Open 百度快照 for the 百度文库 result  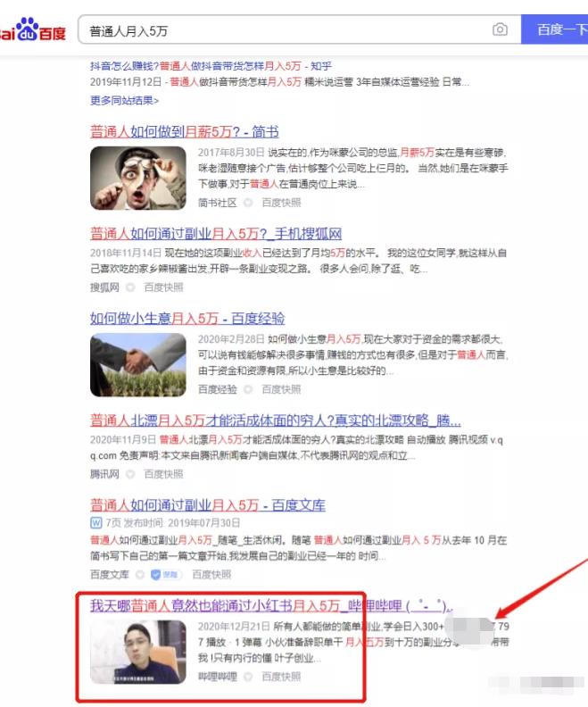211,575
